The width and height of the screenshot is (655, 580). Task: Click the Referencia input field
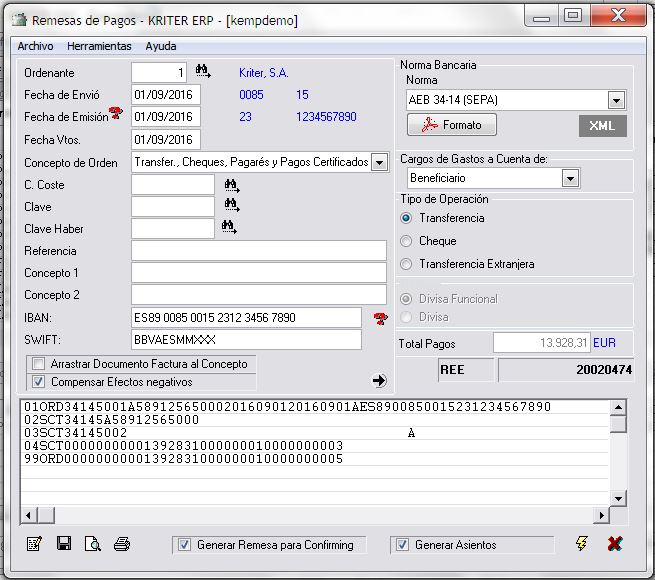(x=259, y=251)
